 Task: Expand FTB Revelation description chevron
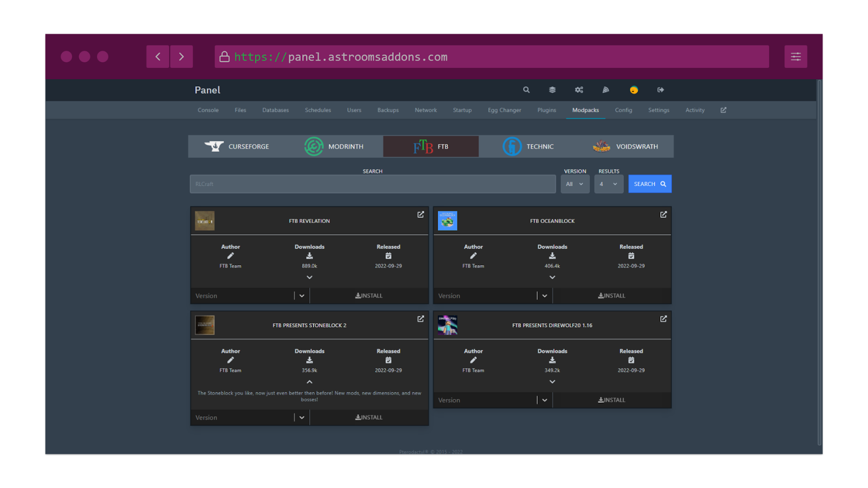click(309, 278)
